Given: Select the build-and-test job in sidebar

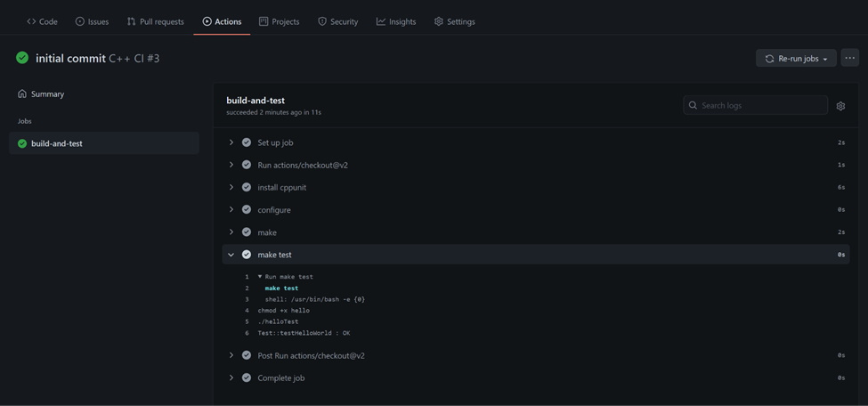Looking at the screenshot, I should [x=104, y=143].
